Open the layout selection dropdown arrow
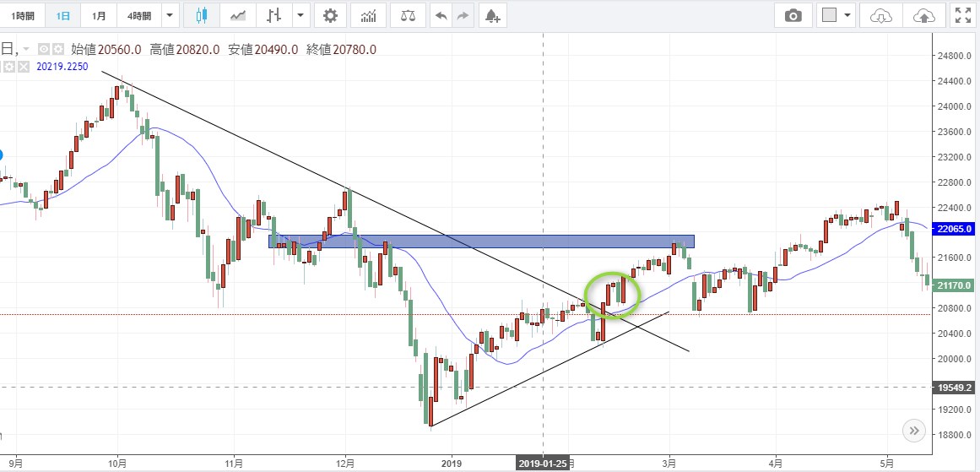Screen dimensions: 980x472 click(847, 16)
